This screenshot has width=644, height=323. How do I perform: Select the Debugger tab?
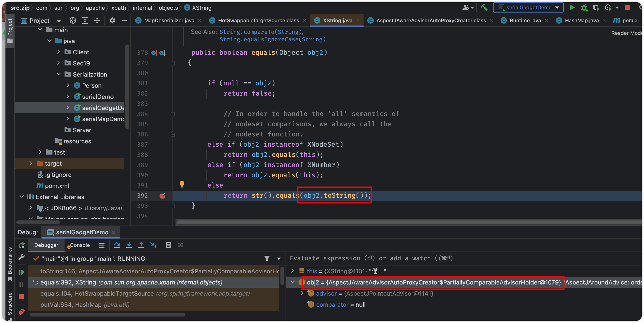46,245
